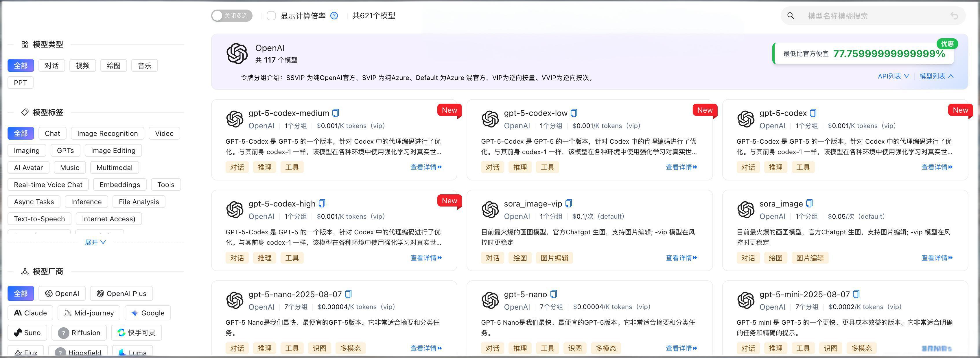
Task: Select 全部 under 模型厂商
Action: (21, 294)
